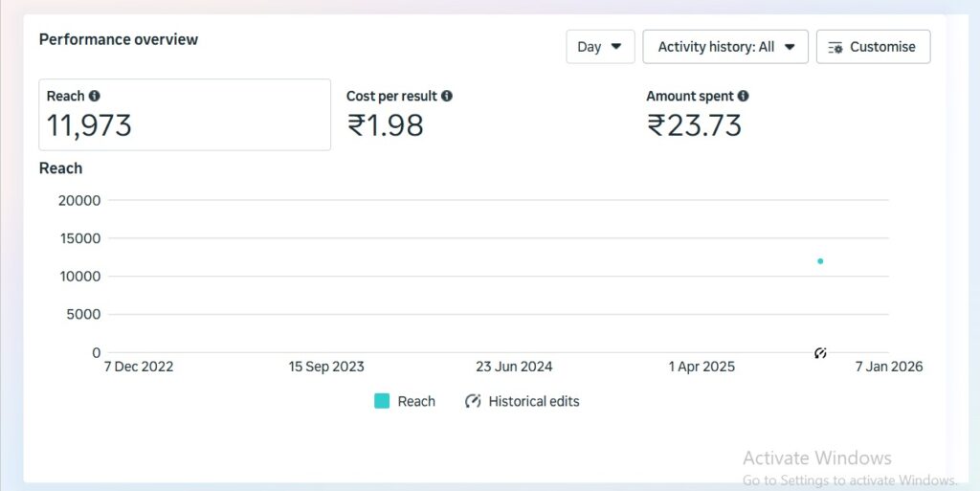Click the info icon next to Reach
Screen dimensions: 980x491
pyautogui.click(x=94, y=96)
